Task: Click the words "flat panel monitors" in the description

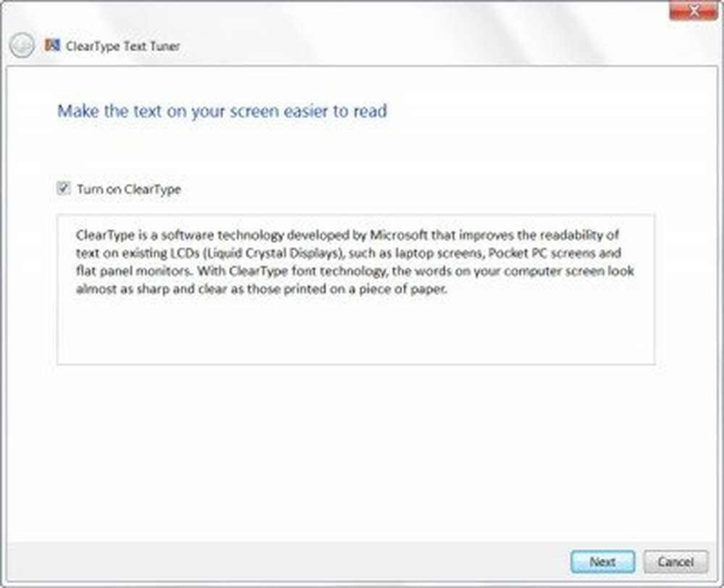Action: point(133,271)
